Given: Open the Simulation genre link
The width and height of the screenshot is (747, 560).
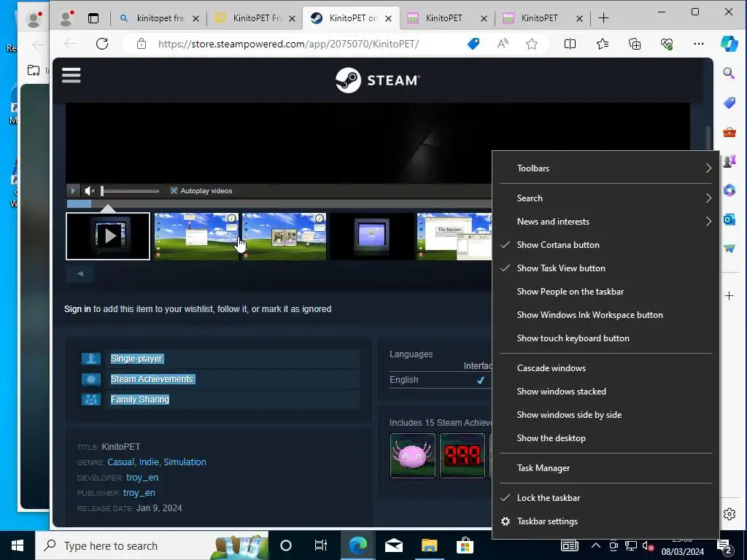Looking at the screenshot, I should [x=185, y=462].
